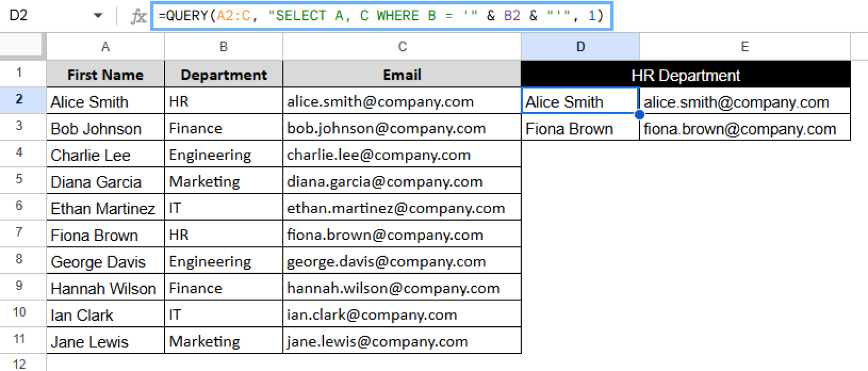Click the Department header cell
The width and height of the screenshot is (868, 371).
[223, 75]
